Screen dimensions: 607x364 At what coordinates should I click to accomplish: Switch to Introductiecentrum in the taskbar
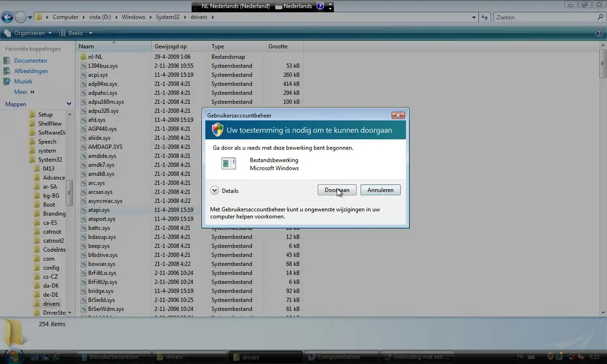pyautogui.click(x=114, y=357)
